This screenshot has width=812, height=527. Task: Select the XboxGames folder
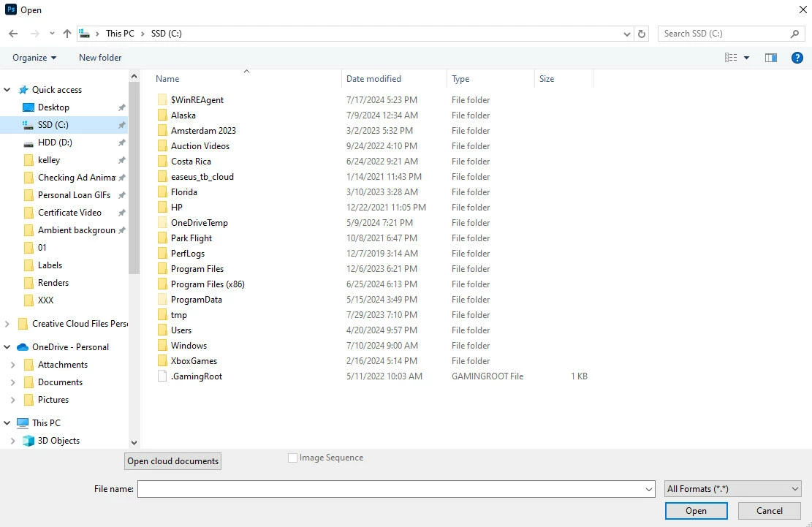pos(194,361)
